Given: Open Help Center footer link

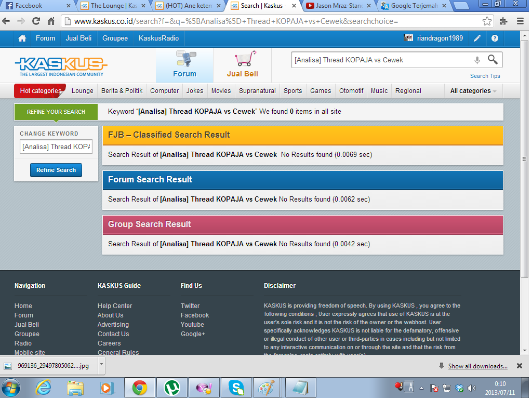Looking at the screenshot, I should coord(115,305).
